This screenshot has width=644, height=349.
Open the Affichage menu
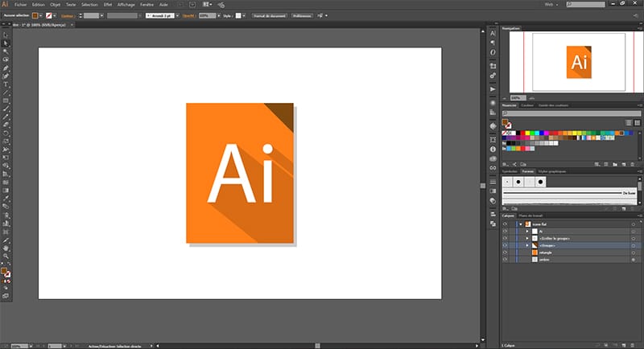click(126, 5)
